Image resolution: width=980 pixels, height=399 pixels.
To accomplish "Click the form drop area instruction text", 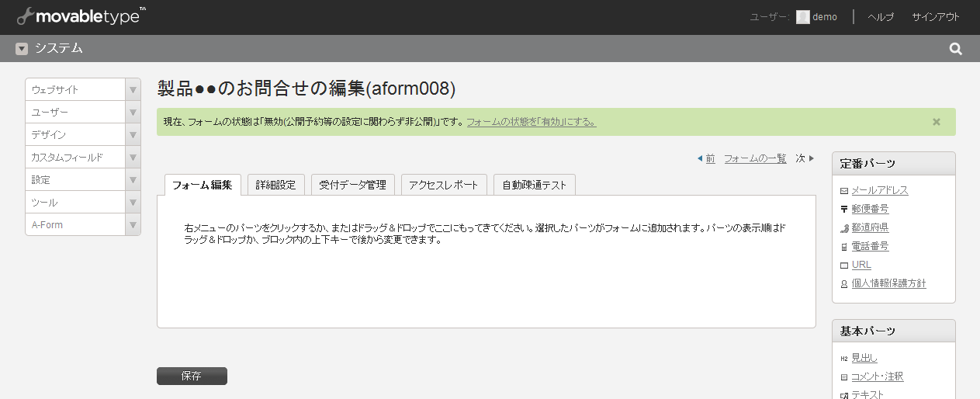I will [485, 234].
